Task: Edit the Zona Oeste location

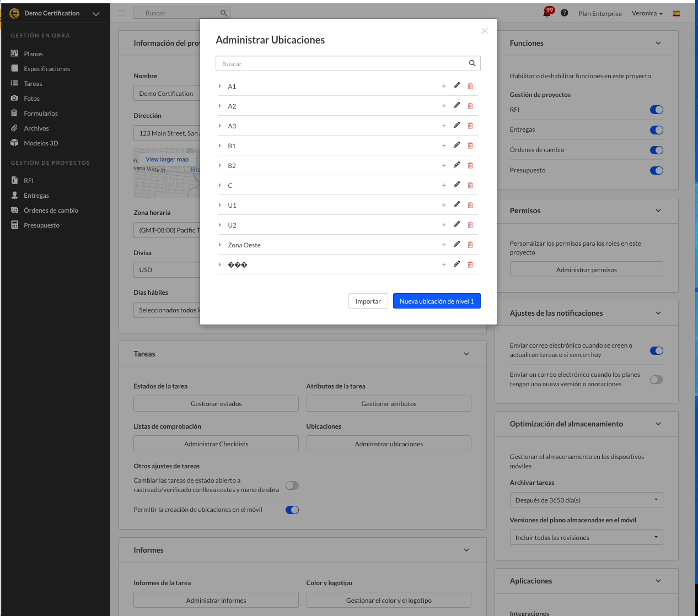Action: (457, 244)
